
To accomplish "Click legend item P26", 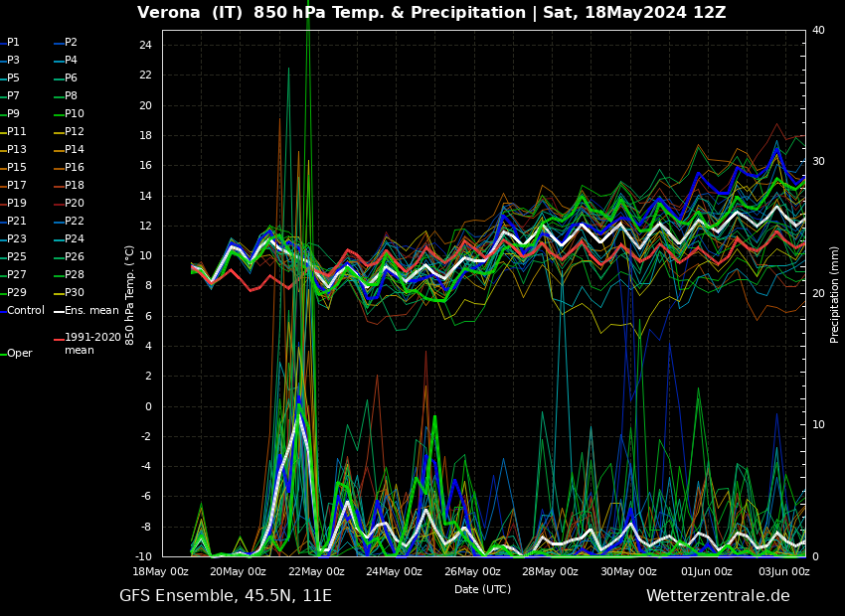I will (x=69, y=257).
